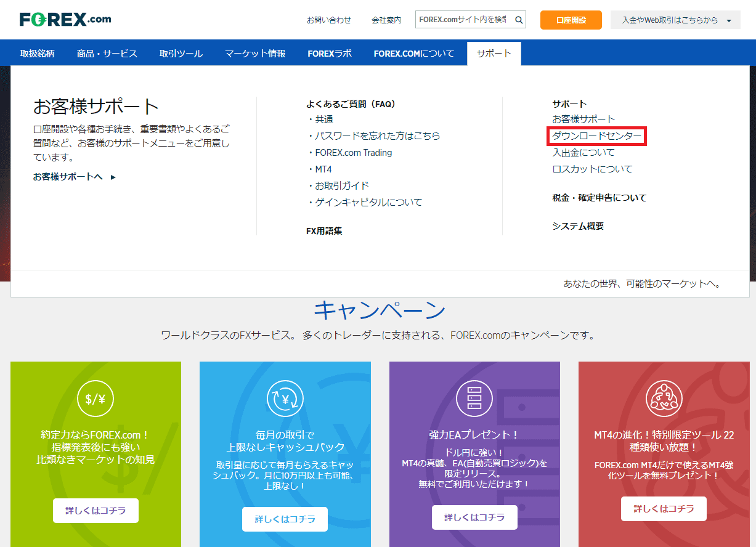Click the site search input field
The height and width of the screenshot is (547, 756).
pos(463,20)
